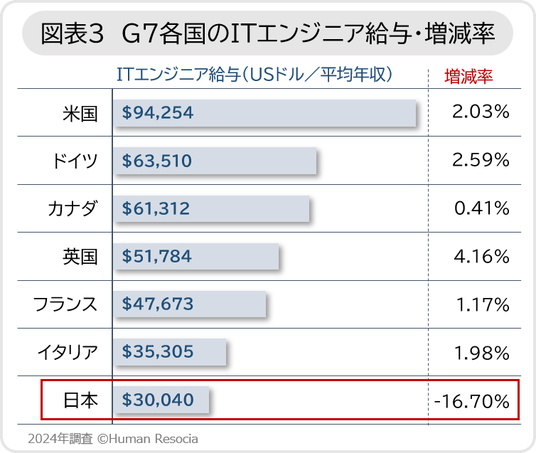Click the 2.59% value for ドイツ
Image resolution: width=536 pixels, height=453 pixels.
click(481, 160)
